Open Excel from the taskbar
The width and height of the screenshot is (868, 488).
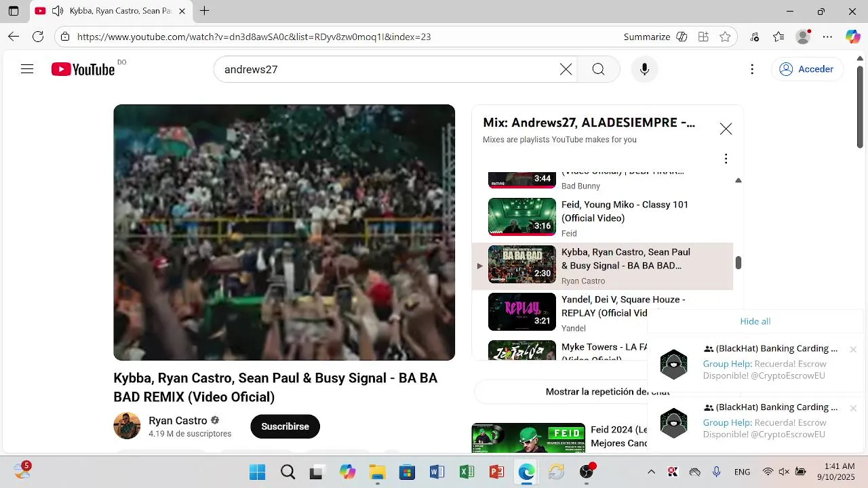[x=467, y=472]
